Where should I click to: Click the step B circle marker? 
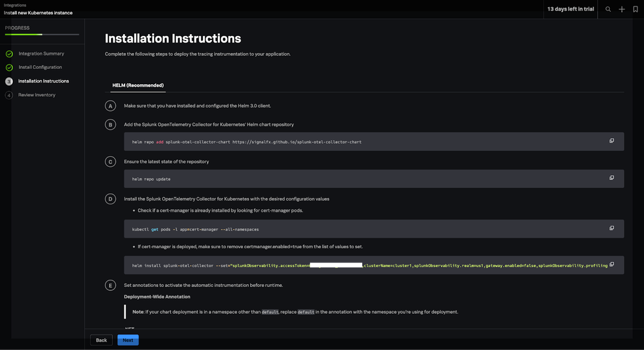110,124
